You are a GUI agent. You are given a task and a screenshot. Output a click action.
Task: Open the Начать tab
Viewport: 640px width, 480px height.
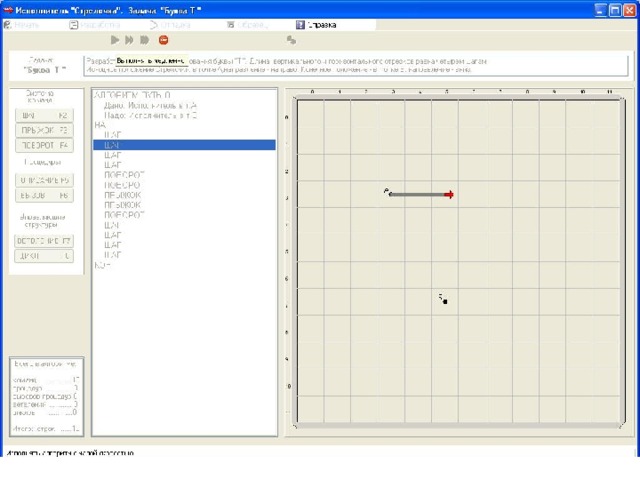click(22, 25)
